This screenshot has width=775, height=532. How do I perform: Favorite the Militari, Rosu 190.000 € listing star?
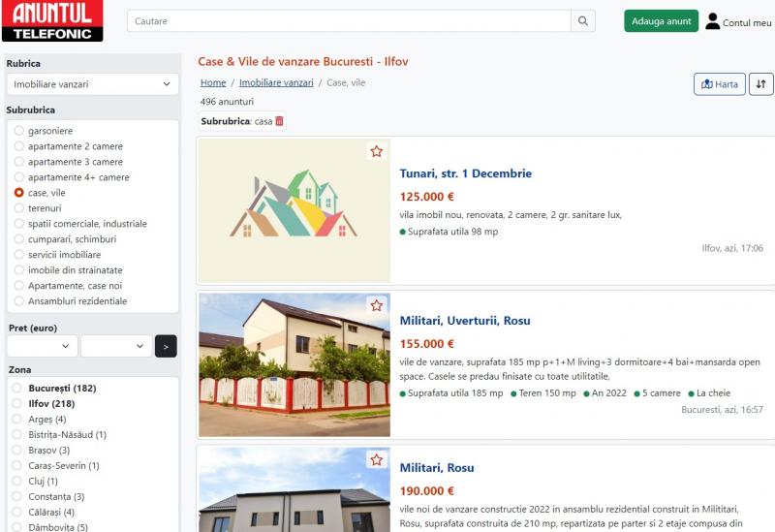point(377,460)
